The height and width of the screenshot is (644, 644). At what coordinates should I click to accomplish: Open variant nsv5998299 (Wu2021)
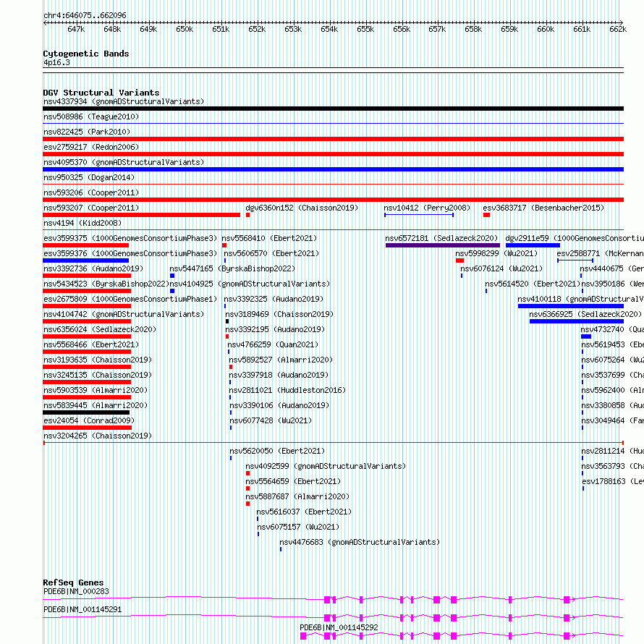coord(496,253)
